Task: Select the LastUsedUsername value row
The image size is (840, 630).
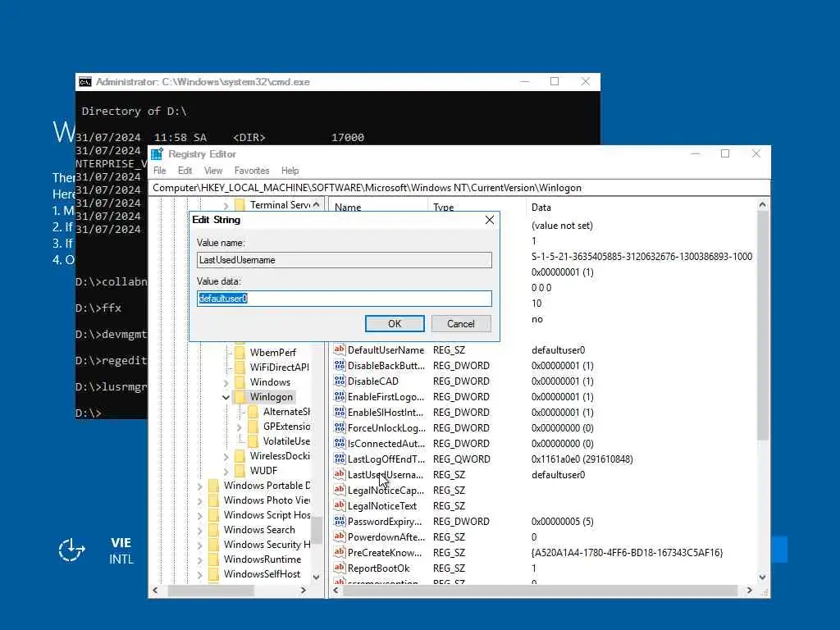Action: 543,475
